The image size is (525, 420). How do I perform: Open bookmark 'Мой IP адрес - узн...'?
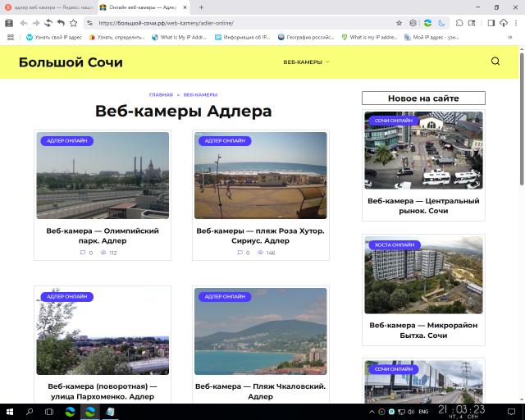pyautogui.click(x=431, y=37)
